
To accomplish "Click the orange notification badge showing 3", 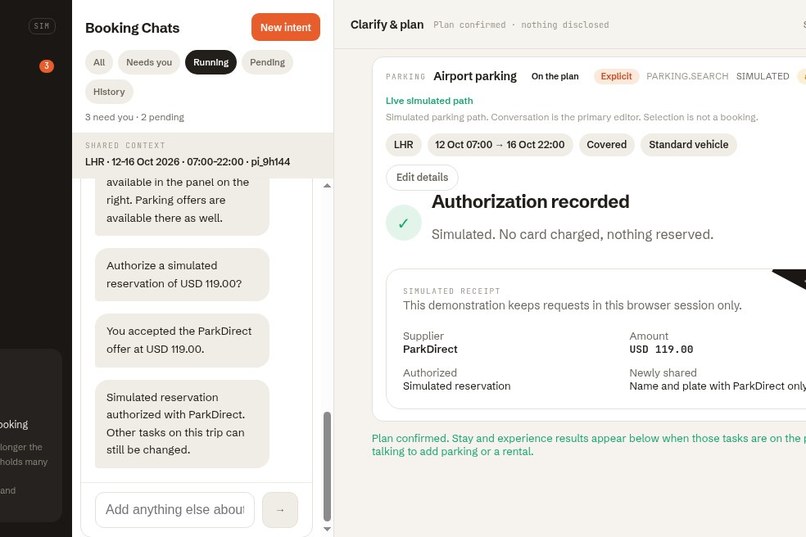I will point(46,66).
